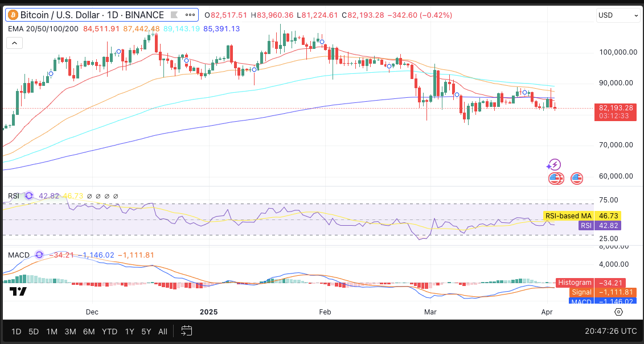The image size is (644, 344).
Task: Click the earliest blue event marker in November
Action: [51, 74]
